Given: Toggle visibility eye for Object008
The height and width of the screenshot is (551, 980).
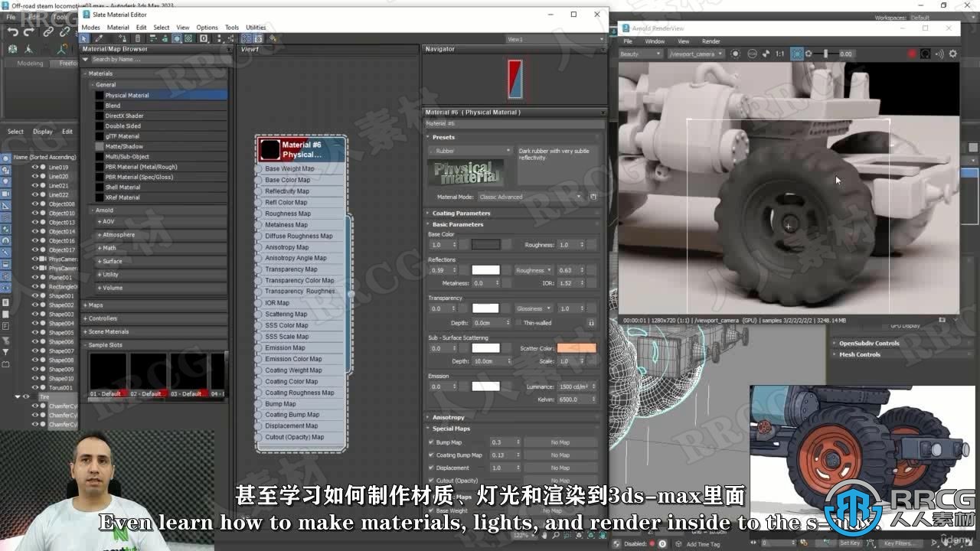Looking at the screenshot, I should click(34, 204).
